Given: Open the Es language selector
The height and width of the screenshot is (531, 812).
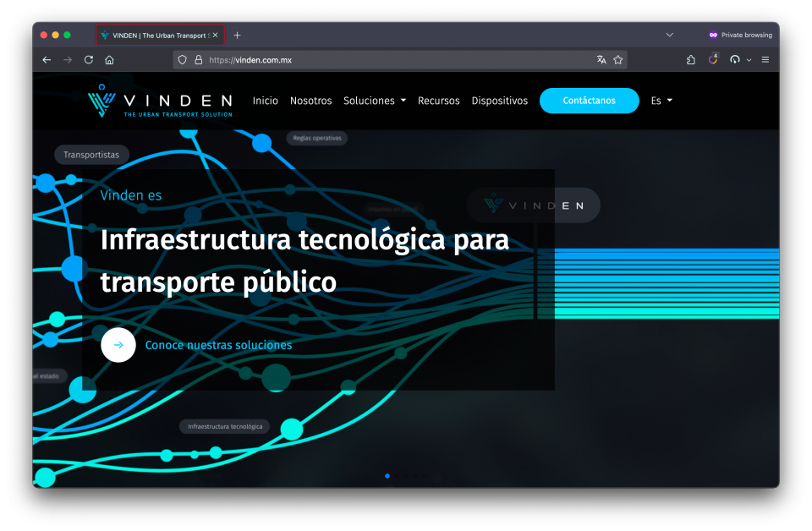Looking at the screenshot, I should click(661, 101).
